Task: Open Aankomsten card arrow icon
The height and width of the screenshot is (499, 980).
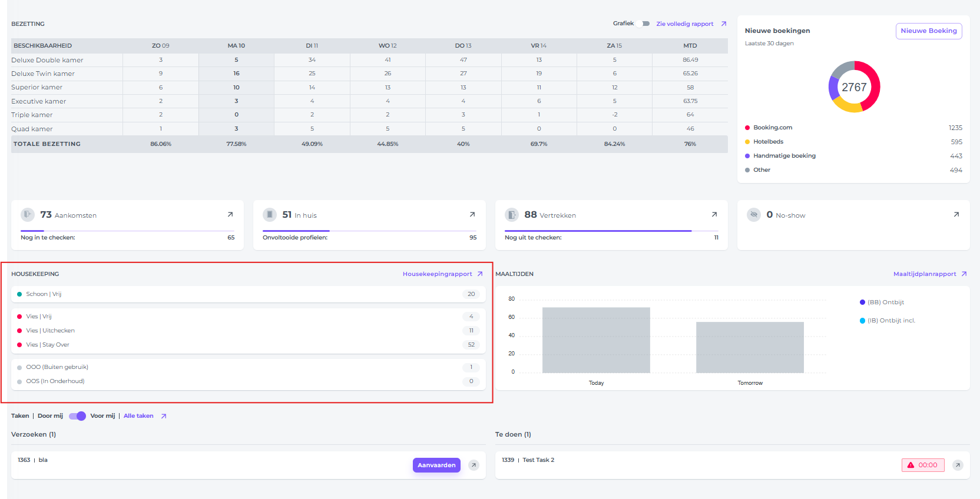Action: (x=230, y=215)
